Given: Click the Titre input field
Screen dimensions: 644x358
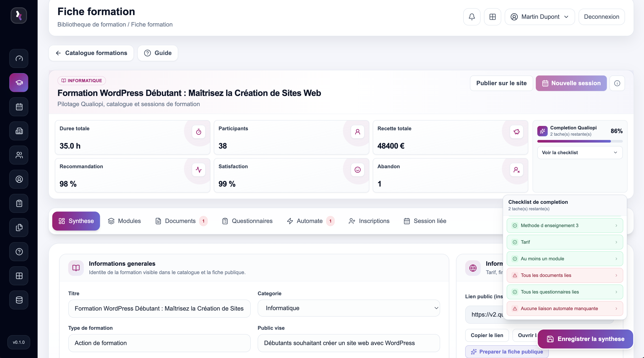Looking at the screenshot, I should coord(159,309).
